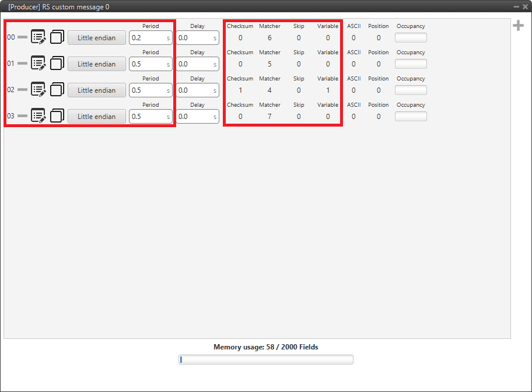Screen dimensions: 532x392
Task: Click the copy icon in row 01
Action: click(57, 64)
